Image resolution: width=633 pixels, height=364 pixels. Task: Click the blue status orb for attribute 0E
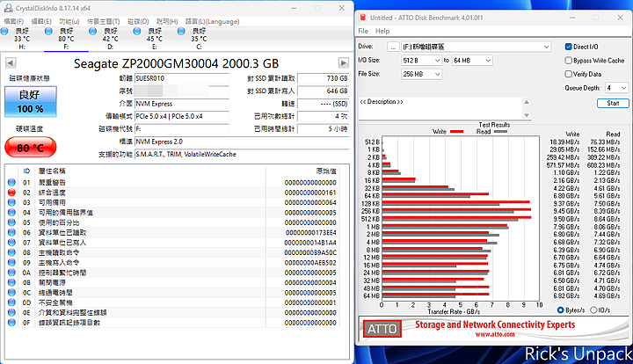pyautogui.click(x=11, y=313)
